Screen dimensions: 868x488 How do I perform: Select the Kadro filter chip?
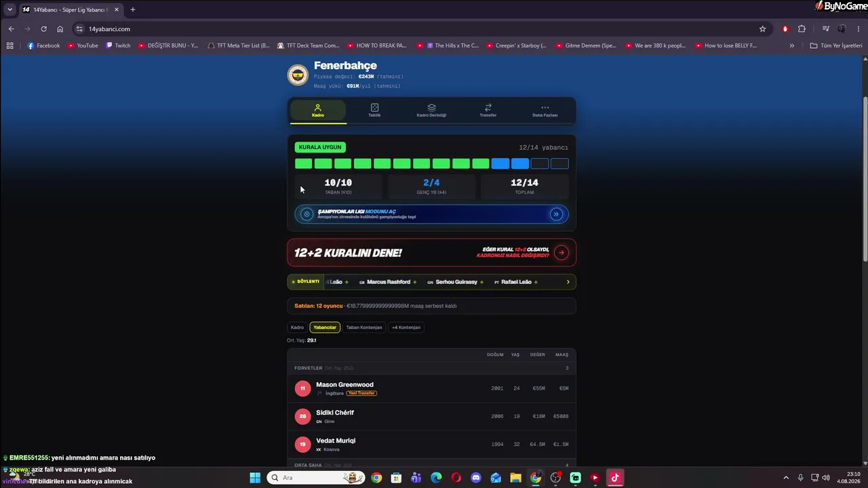coord(297,327)
